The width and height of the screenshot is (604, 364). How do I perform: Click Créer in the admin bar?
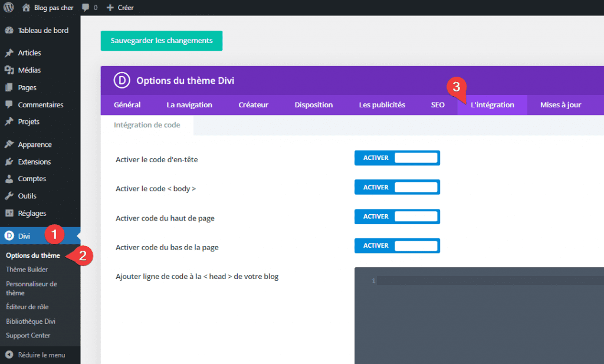(126, 8)
